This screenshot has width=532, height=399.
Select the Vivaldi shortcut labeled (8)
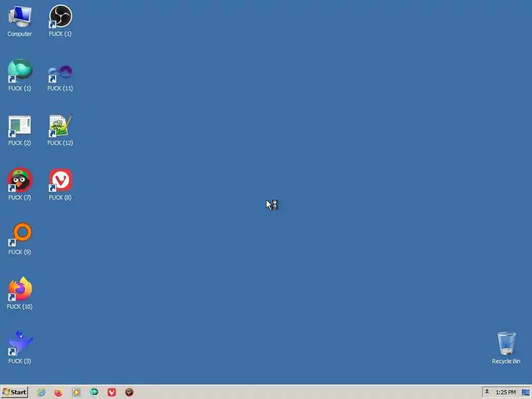pos(60,184)
